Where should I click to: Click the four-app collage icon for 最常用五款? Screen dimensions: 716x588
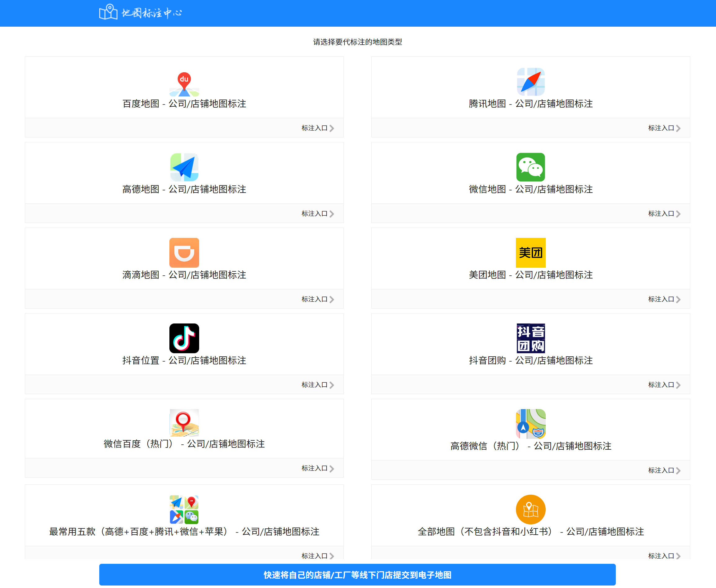(184, 510)
